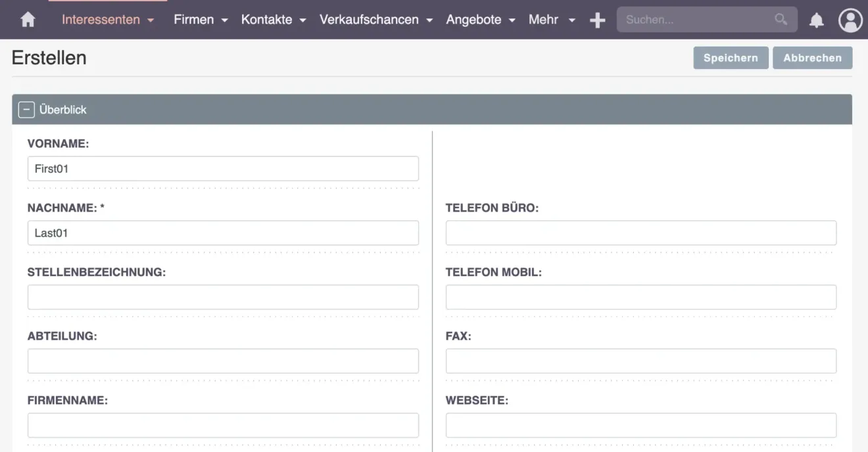Collapse the Überblick panel
Image resolution: width=868 pixels, height=452 pixels.
(26, 109)
